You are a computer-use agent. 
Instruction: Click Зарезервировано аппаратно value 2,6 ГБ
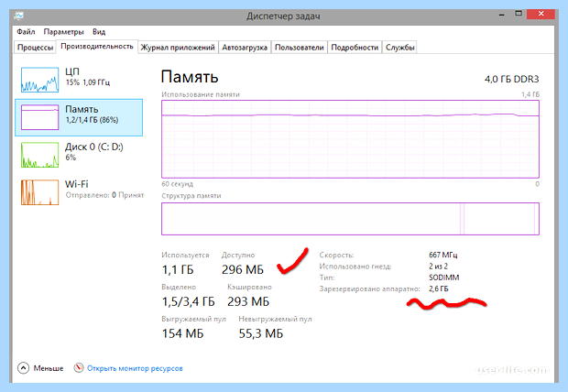coord(438,289)
